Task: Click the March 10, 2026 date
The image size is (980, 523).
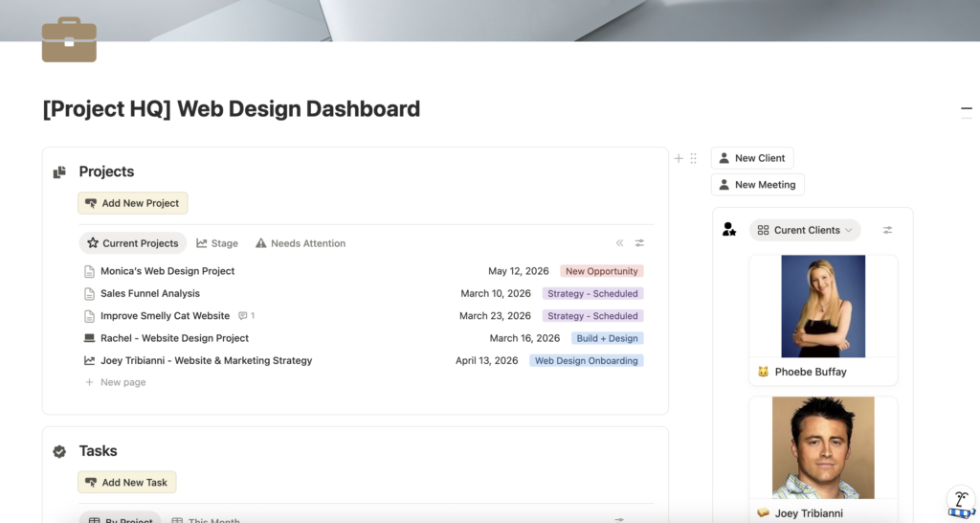Action: 496,293
